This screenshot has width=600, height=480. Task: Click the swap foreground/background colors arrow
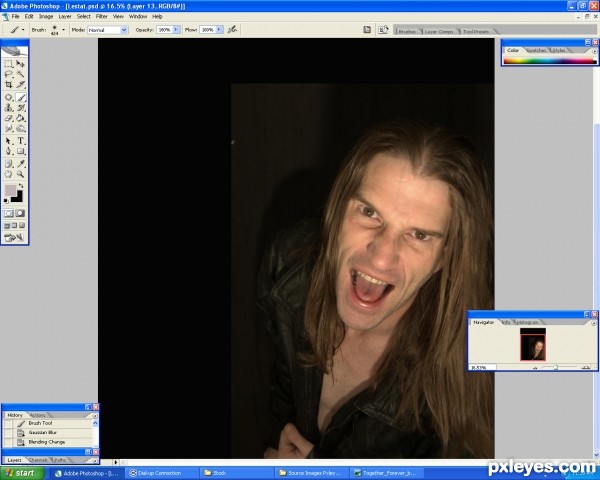click(21, 186)
